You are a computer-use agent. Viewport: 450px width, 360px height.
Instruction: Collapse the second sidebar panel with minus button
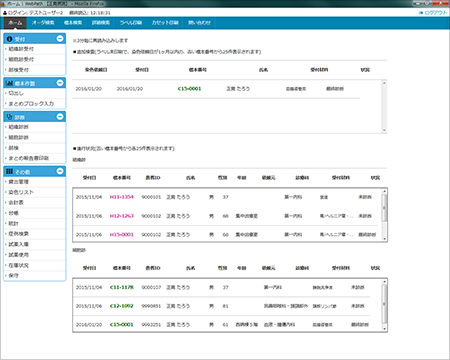pos(60,83)
